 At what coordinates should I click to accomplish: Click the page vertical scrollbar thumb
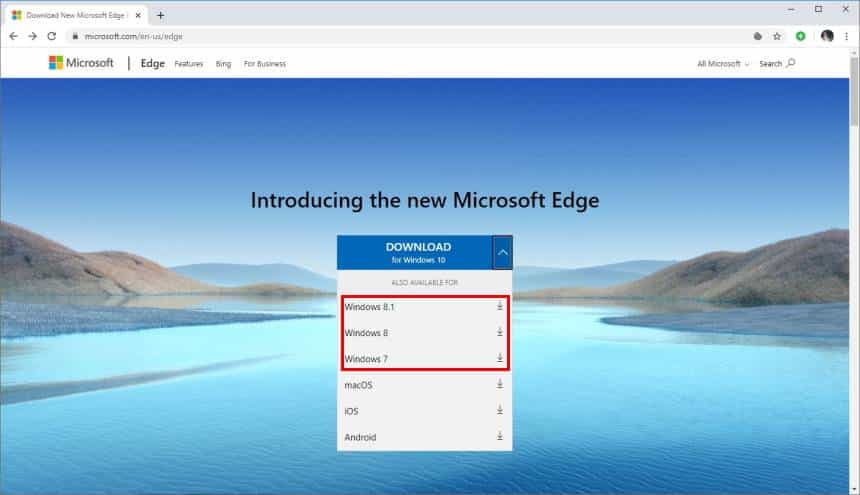tap(854, 92)
